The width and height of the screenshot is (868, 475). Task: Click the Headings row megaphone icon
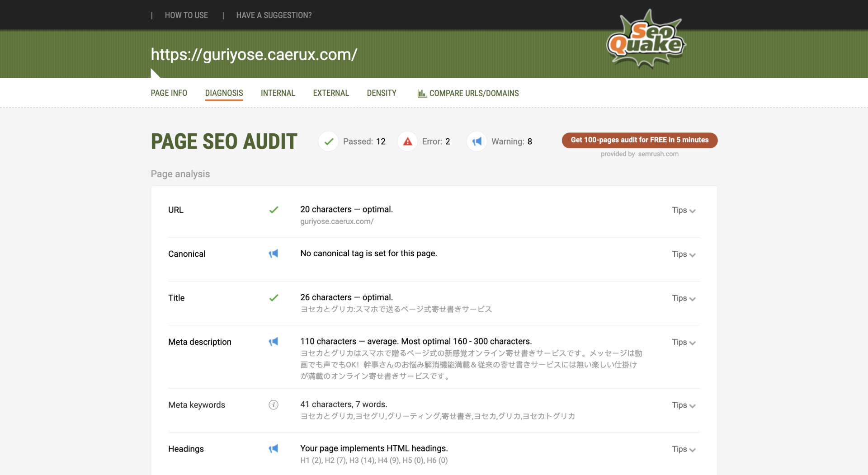click(x=274, y=449)
